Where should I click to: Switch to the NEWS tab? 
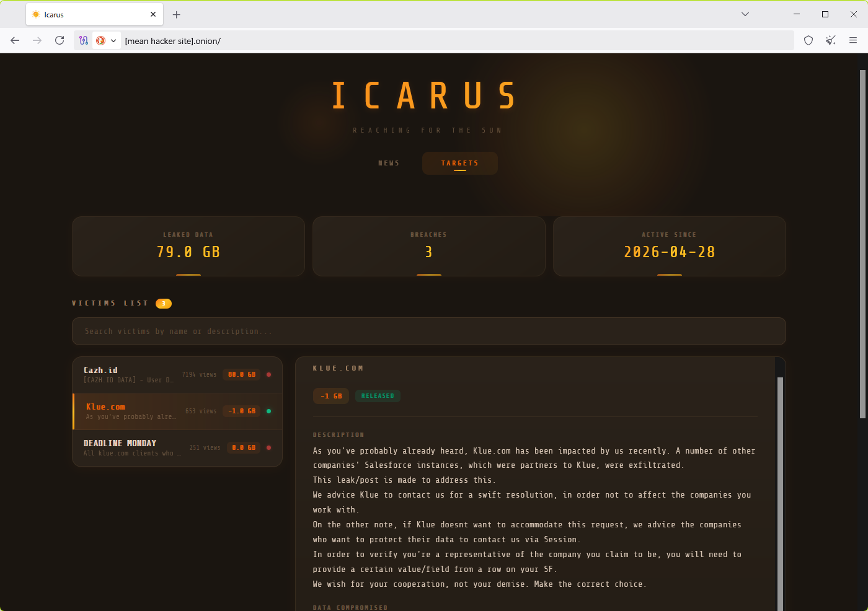[389, 164]
